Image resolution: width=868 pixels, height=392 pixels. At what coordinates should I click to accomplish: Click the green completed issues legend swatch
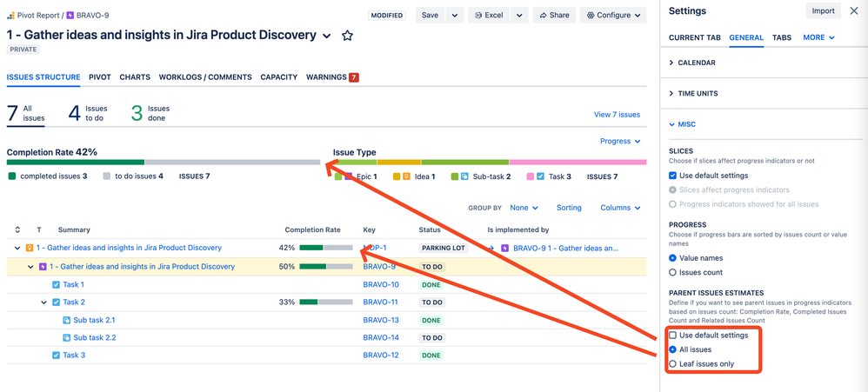point(12,177)
